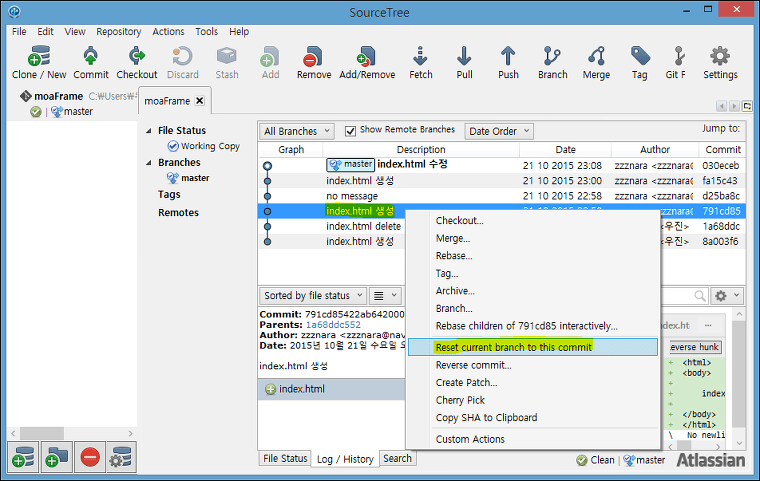Open Sorted by file status dropdown
The height and width of the screenshot is (481, 760).
pyautogui.click(x=313, y=295)
